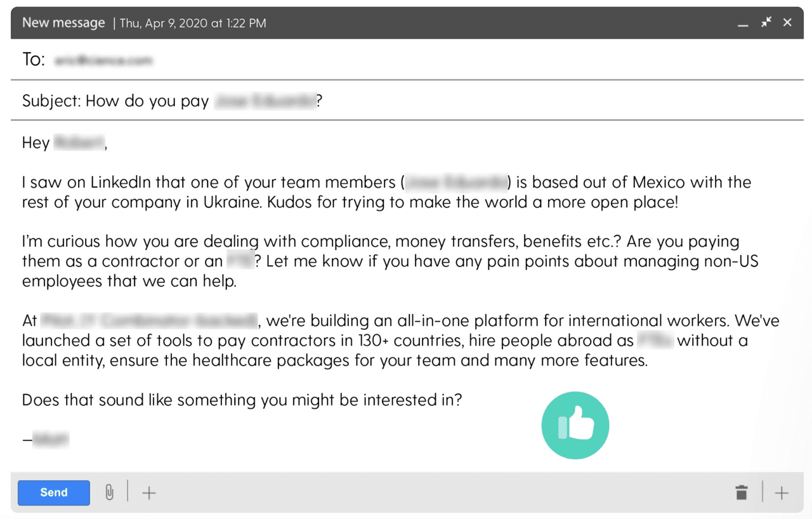The image size is (812, 519).
Task: Attach a file with the paperclip icon
Action: click(x=109, y=492)
